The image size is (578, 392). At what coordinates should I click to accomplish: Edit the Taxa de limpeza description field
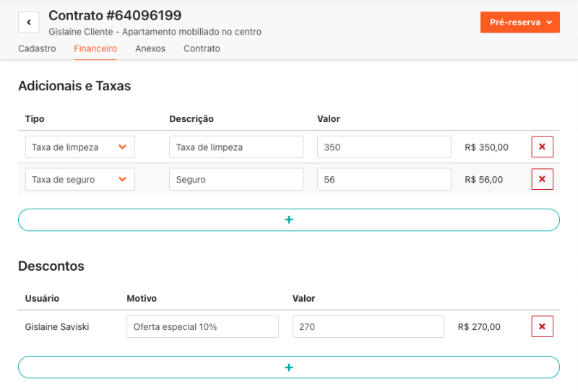[236, 147]
